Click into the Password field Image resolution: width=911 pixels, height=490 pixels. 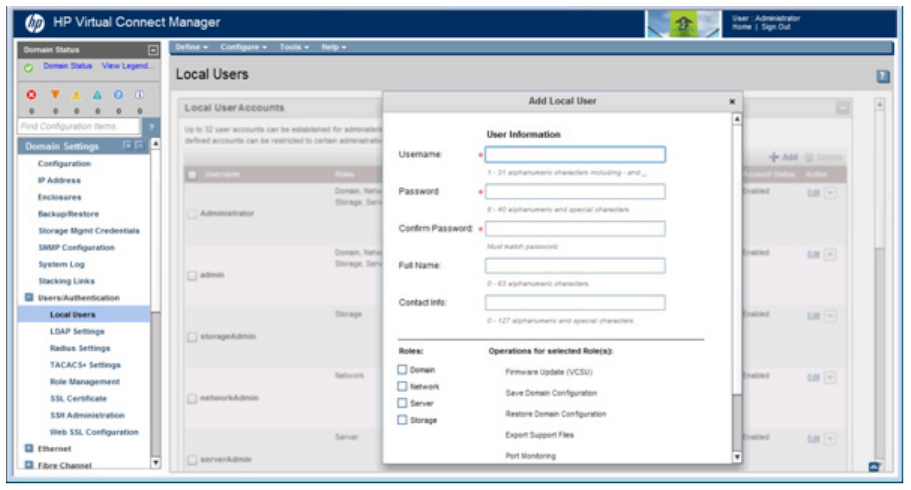[575, 192]
